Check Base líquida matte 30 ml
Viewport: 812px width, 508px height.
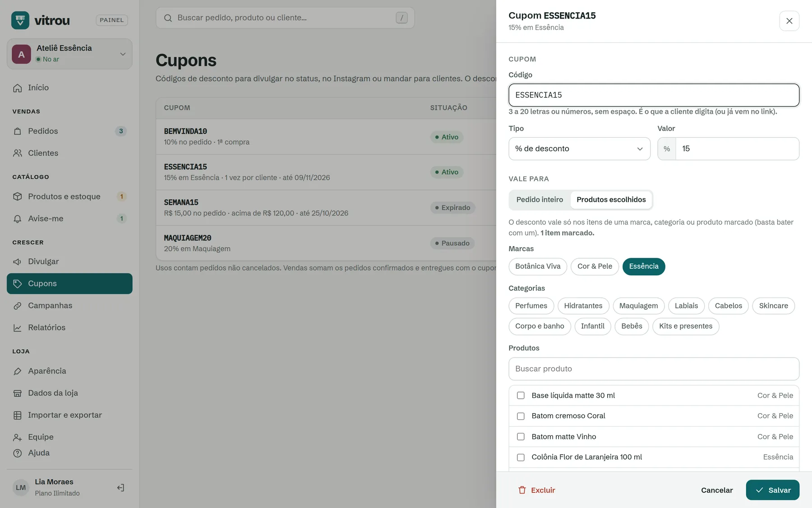pyautogui.click(x=521, y=396)
